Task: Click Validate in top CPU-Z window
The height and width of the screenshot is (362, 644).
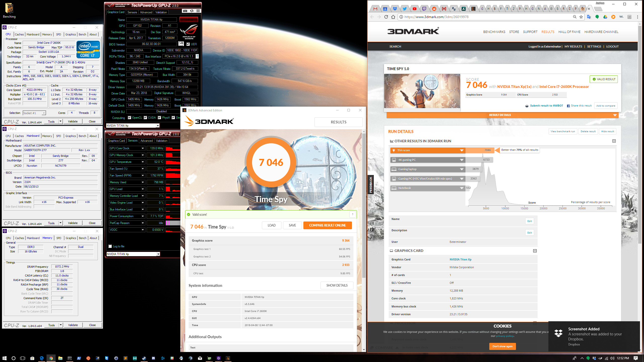Action: click(x=73, y=121)
